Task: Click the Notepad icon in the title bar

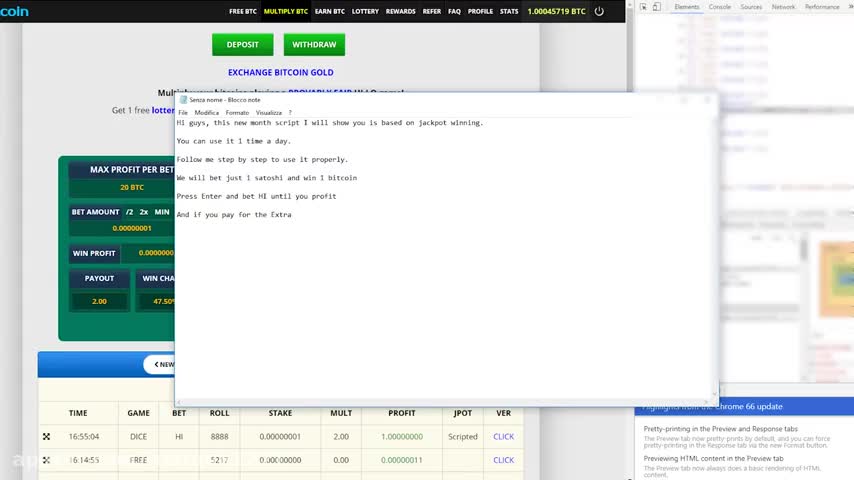Action: [x=183, y=100]
